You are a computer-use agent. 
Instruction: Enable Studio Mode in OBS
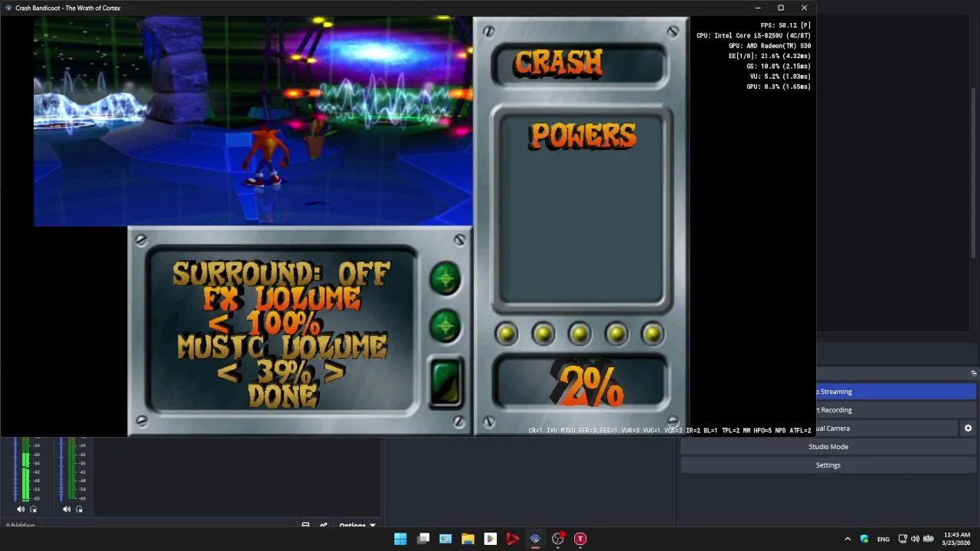pos(828,447)
